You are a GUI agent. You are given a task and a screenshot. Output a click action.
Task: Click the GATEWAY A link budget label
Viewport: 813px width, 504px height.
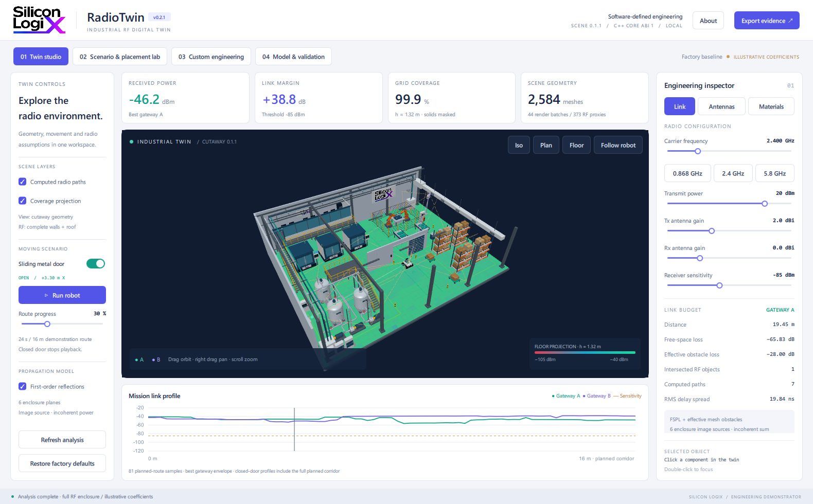tap(780, 310)
